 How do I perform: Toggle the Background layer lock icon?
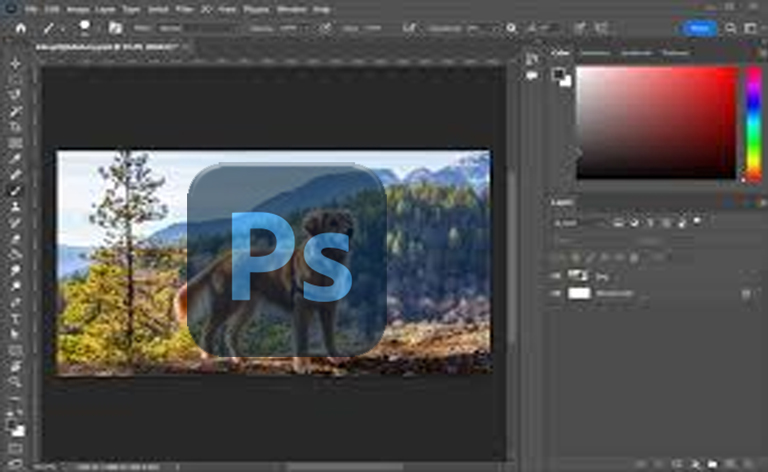tap(745, 294)
